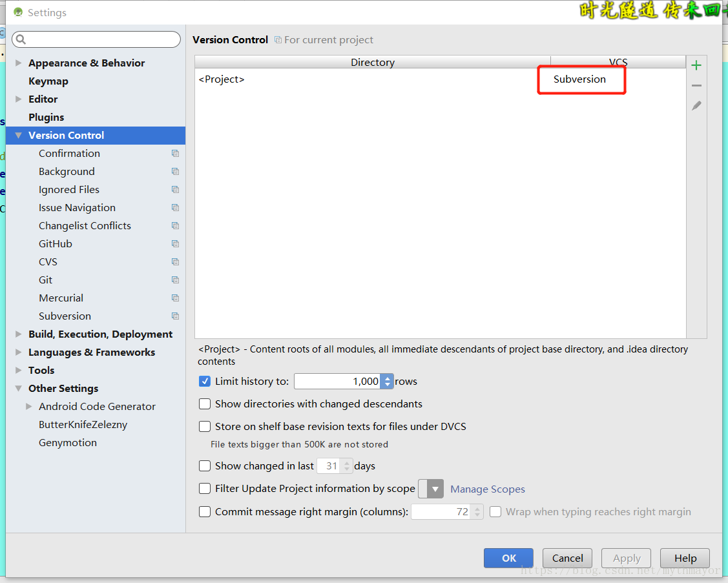Click the magnifier icon in the search box

[21, 39]
